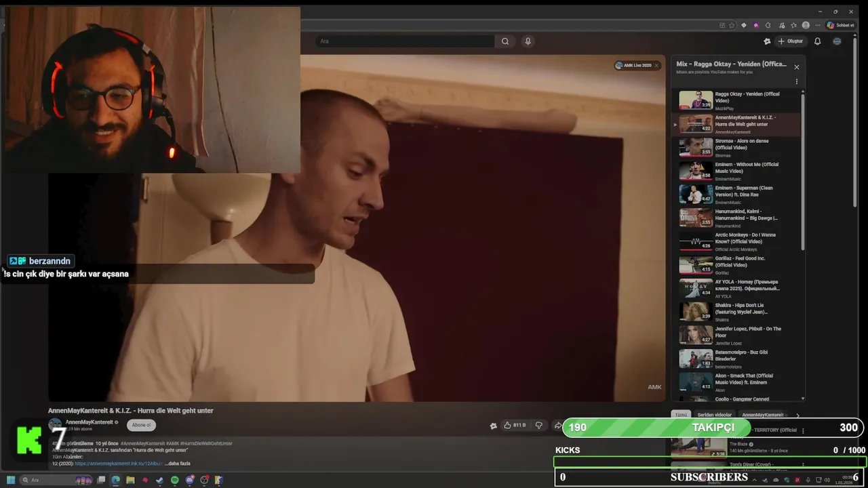Open Windows Start menu

(x=11, y=480)
